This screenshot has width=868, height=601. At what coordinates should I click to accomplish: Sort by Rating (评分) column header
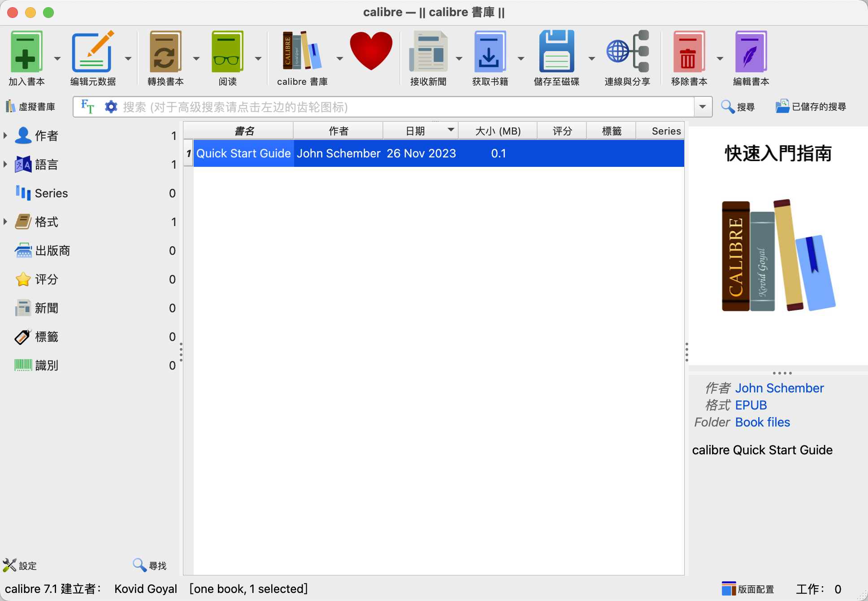pyautogui.click(x=562, y=131)
